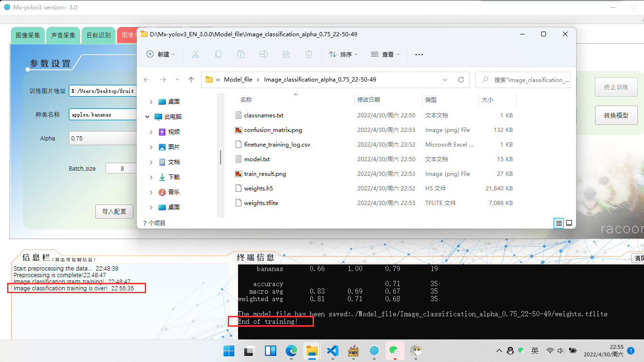Select the weights.tflite file

261,203
